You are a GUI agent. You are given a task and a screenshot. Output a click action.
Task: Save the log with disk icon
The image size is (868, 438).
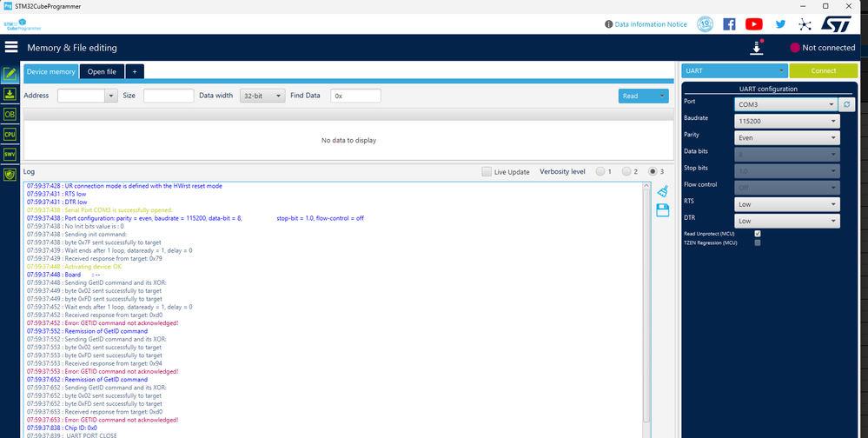point(663,209)
